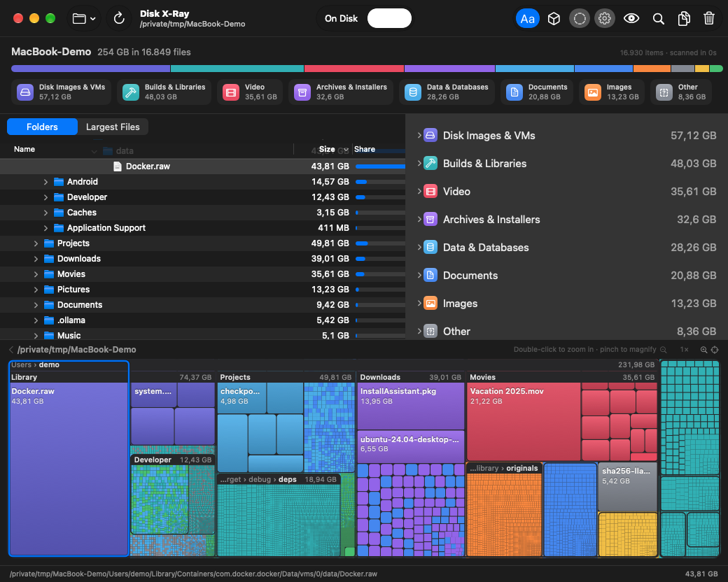Image resolution: width=728 pixels, height=582 pixels.
Task: Expand the Builds & Libraries category
Action: 419,164
